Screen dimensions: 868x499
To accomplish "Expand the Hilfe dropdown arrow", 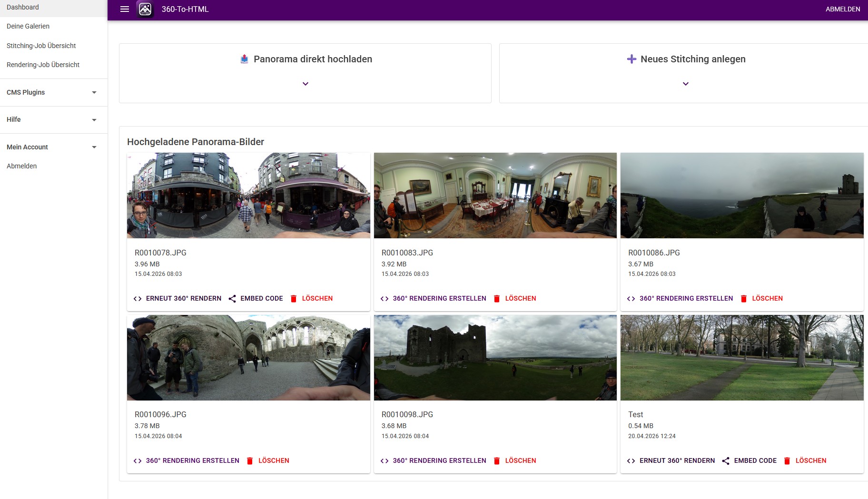I will 94,120.
